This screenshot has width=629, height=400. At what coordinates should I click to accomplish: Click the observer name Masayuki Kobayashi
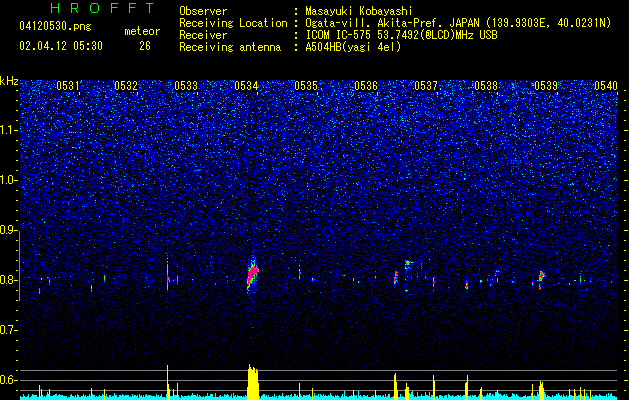pyautogui.click(x=359, y=11)
